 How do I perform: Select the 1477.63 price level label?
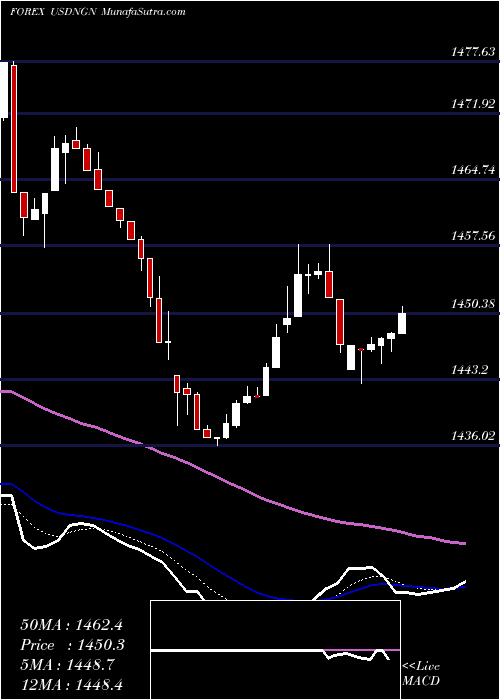click(473, 52)
